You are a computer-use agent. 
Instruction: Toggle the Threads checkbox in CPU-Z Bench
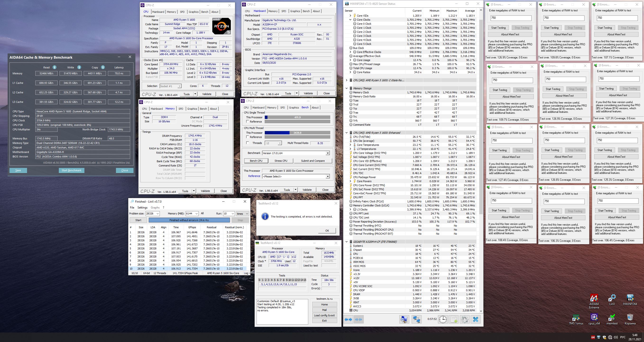click(x=248, y=143)
